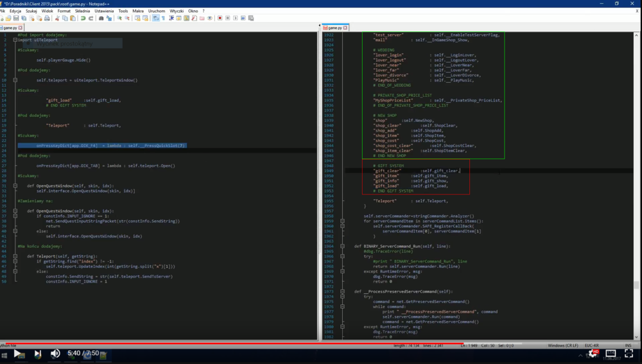Toggle Show all characters pilcrow button
Image resolution: width=642 pixels, height=364 pixels.
click(163, 18)
